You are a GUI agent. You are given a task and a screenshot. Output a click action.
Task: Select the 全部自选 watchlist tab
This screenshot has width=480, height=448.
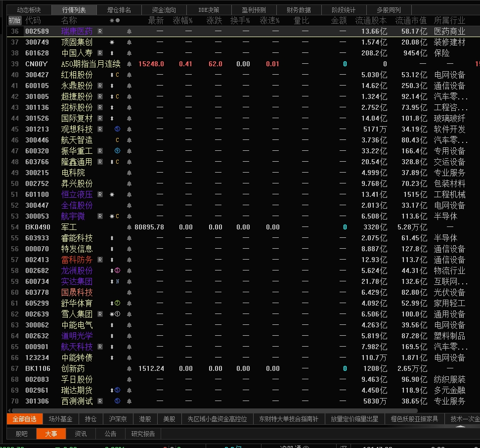(25, 419)
